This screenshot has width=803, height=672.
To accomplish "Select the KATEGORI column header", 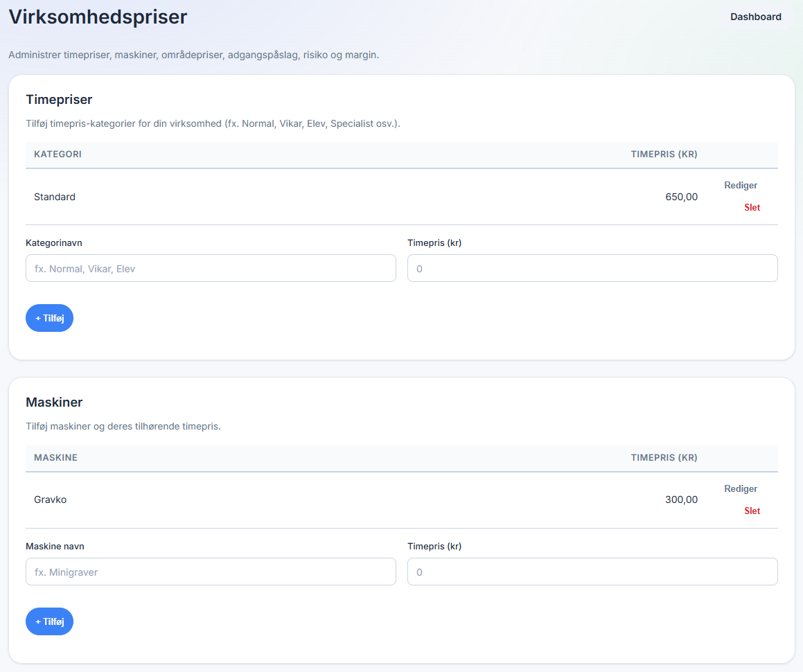I will pos(58,154).
